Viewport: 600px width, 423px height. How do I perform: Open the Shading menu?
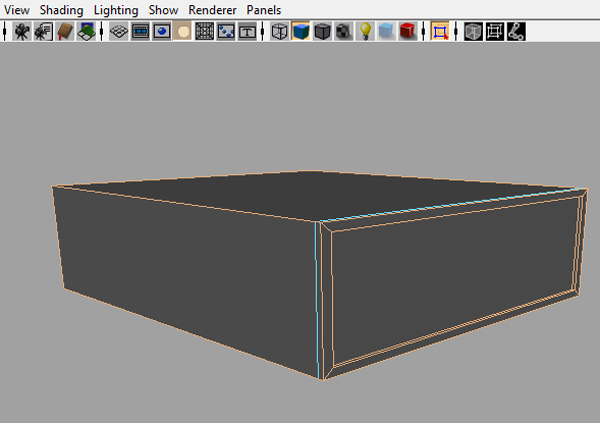tap(61, 10)
